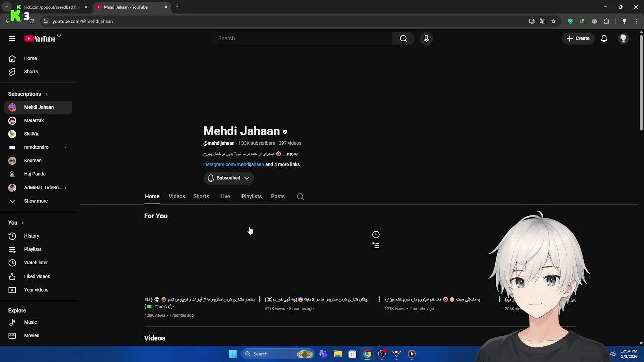
Task: Click the taskbar volume icon
Action: pyautogui.click(x=612, y=354)
